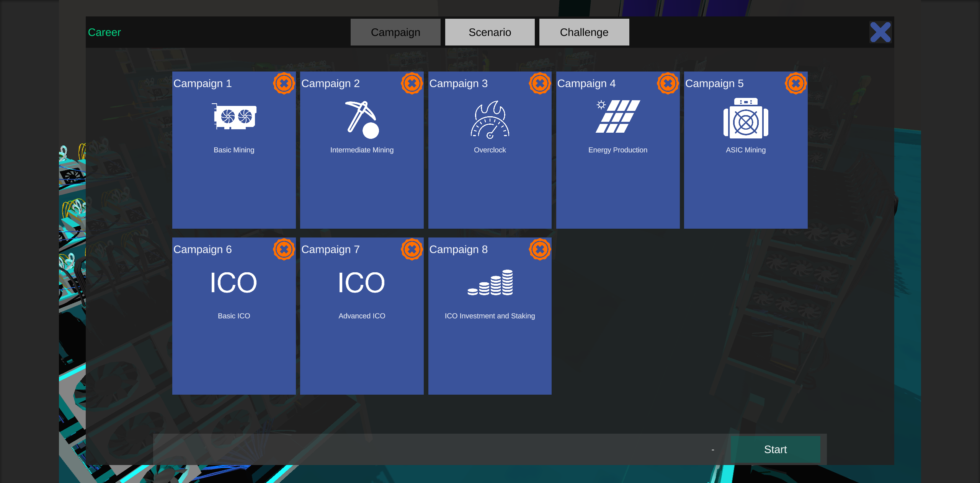Select the Basic ICO icon
980x483 pixels.
(234, 283)
